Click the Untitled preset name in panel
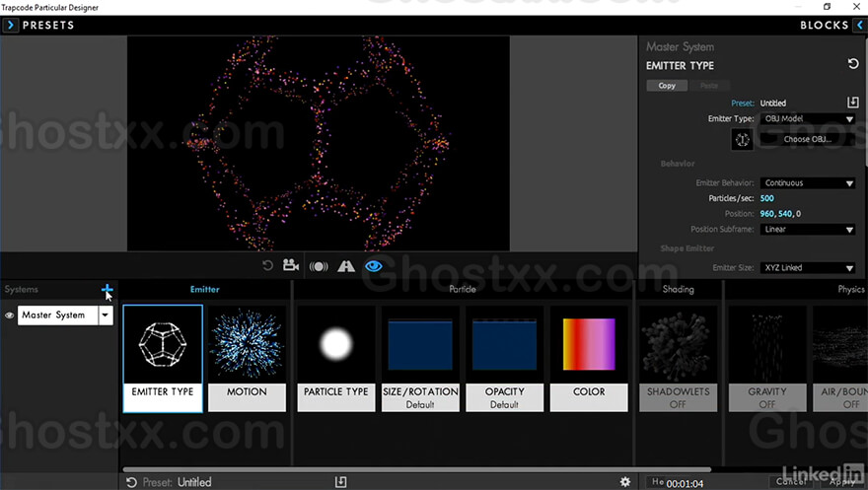The width and height of the screenshot is (868, 490). pos(772,103)
